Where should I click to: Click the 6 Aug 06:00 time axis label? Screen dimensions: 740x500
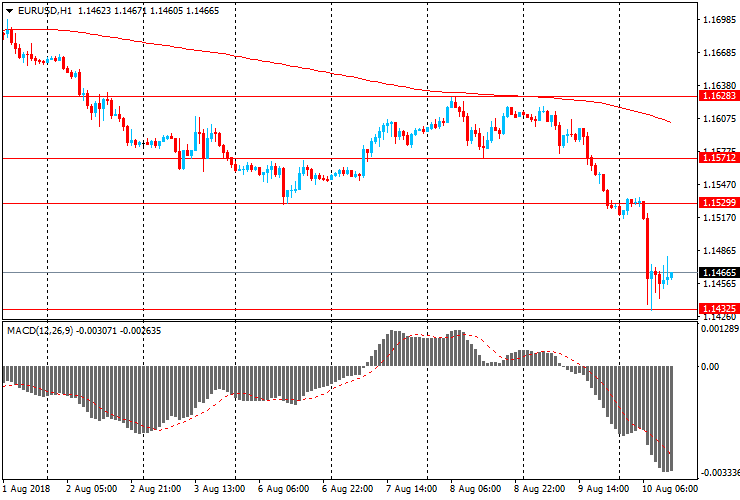[x=284, y=489]
